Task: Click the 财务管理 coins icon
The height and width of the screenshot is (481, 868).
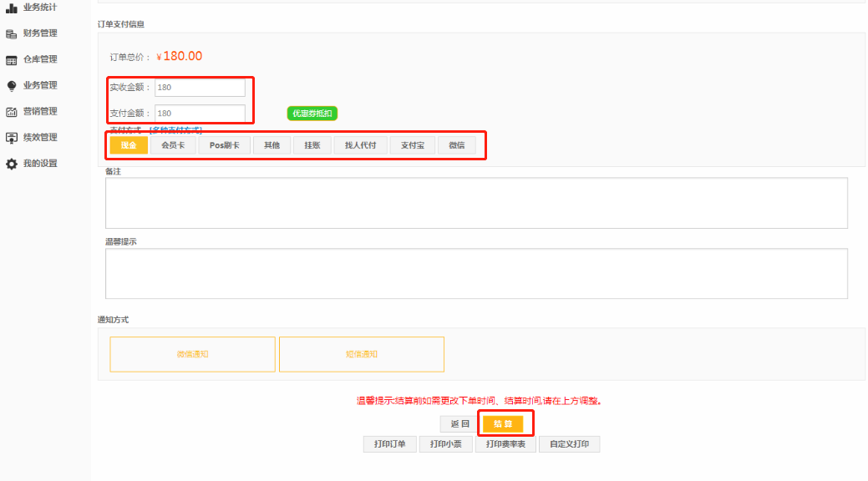Action: click(x=12, y=34)
